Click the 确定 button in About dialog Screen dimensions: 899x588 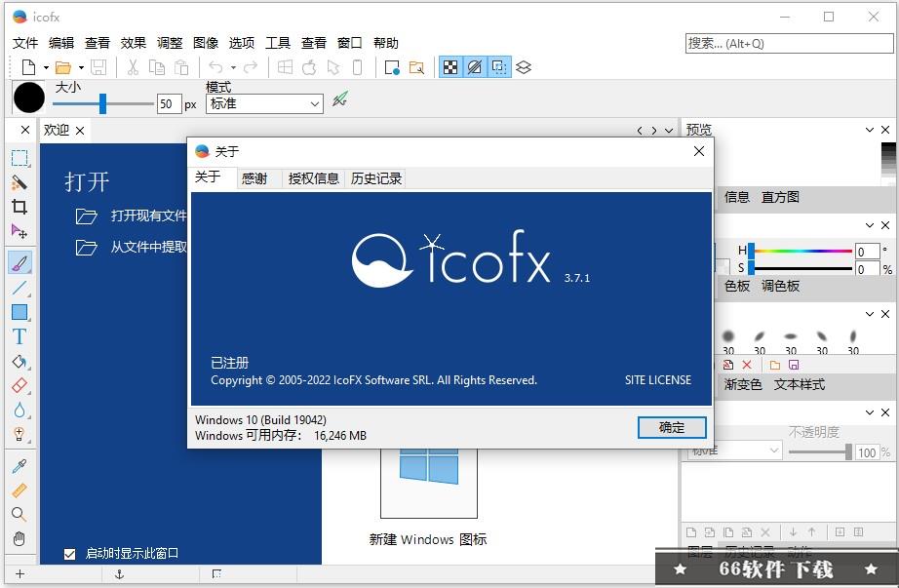pos(672,427)
